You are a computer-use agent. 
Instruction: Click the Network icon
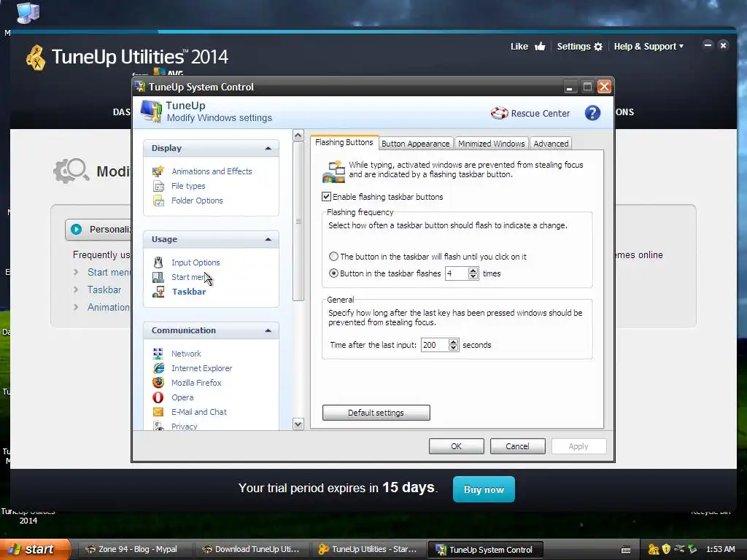(158, 354)
